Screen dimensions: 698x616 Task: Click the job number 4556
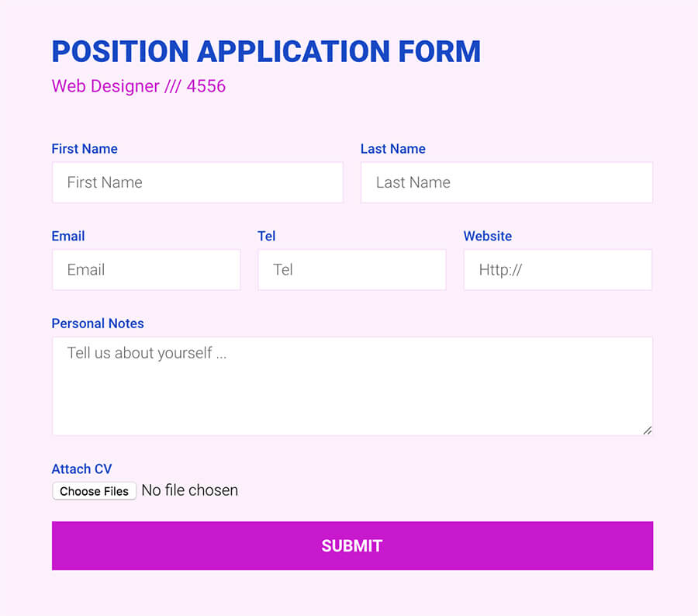206,86
